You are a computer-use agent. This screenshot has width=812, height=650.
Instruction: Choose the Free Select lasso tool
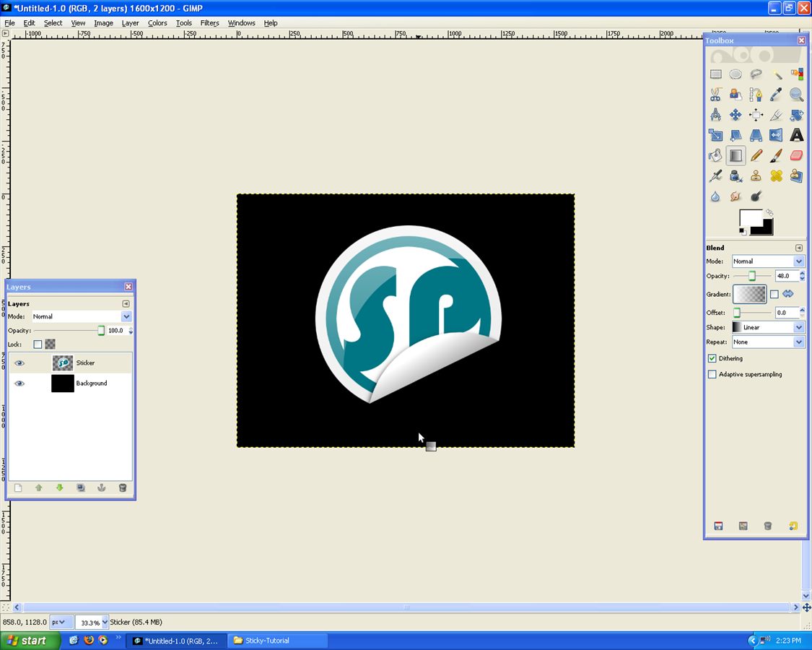(756, 74)
